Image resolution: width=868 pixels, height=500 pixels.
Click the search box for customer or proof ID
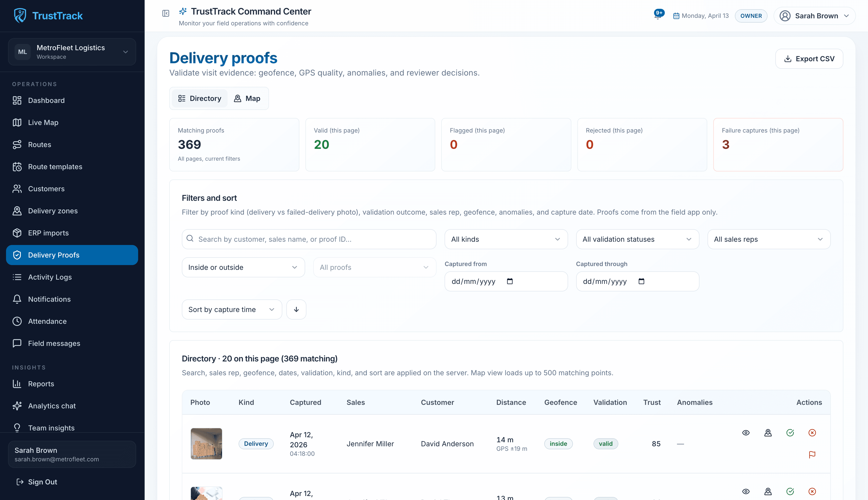309,239
